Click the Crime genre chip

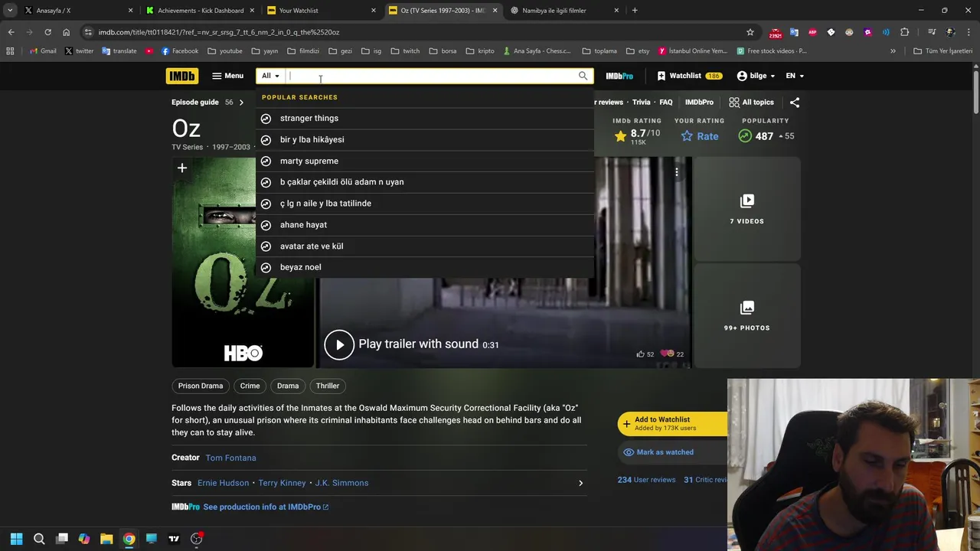(x=250, y=386)
